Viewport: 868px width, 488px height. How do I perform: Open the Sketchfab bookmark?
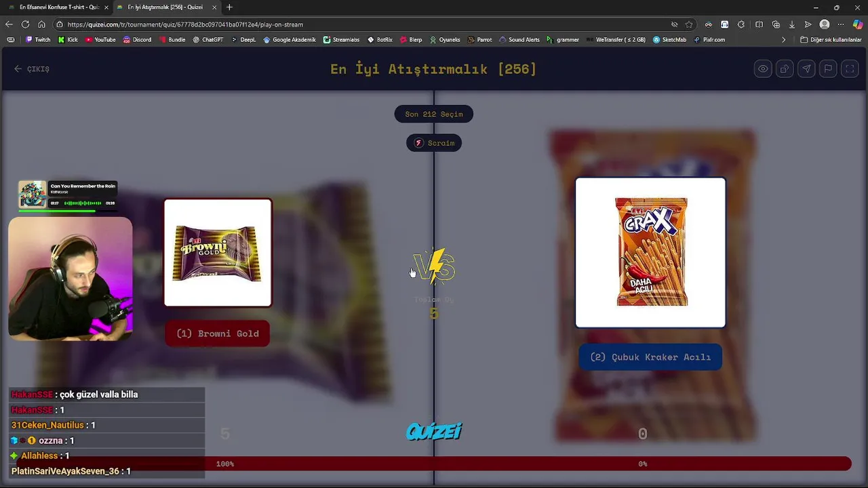pyautogui.click(x=670, y=39)
